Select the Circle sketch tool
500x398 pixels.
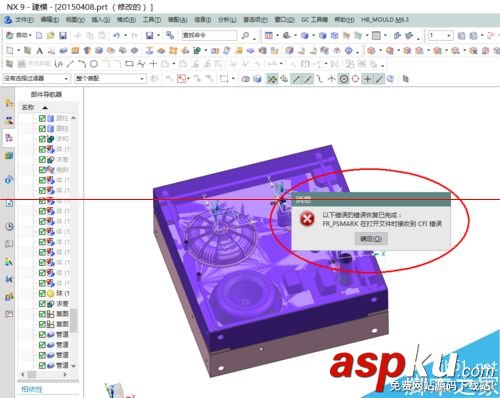(x=94, y=64)
